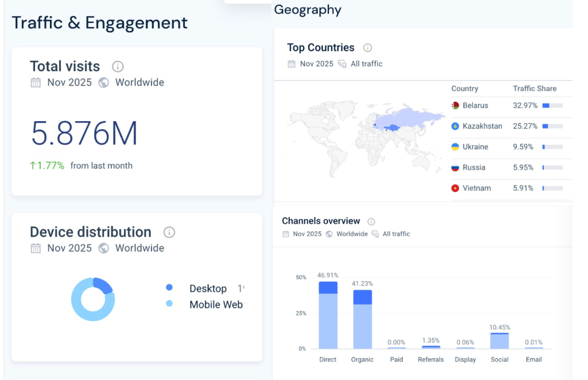Toggle Desktop legend dot in Device distribution
588x380 pixels.
pos(169,288)
